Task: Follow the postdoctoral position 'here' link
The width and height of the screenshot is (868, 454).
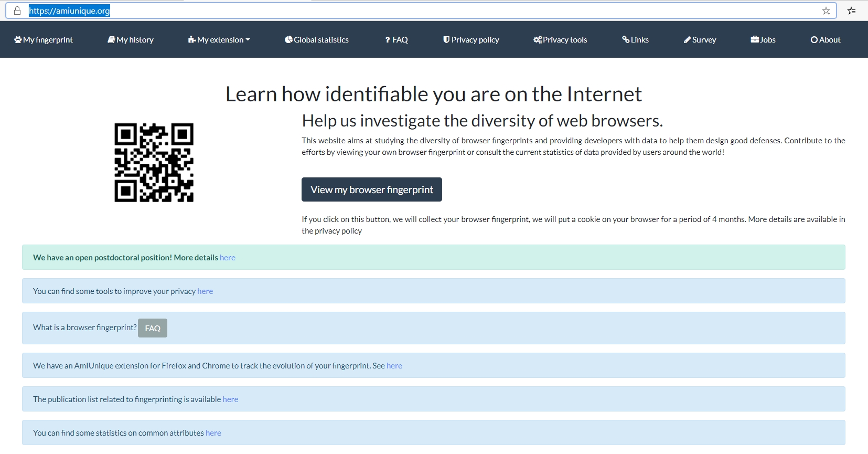Action: click(x=228, y=258)
